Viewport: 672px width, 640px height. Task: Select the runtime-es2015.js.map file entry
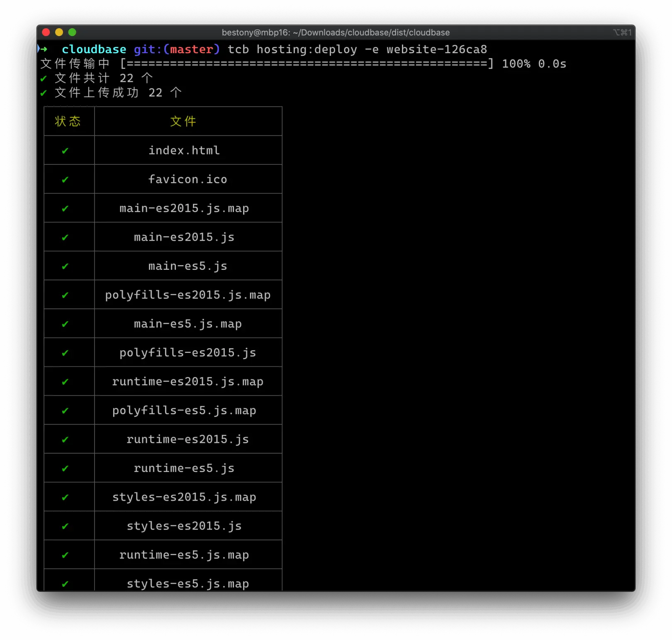(187, 381)
